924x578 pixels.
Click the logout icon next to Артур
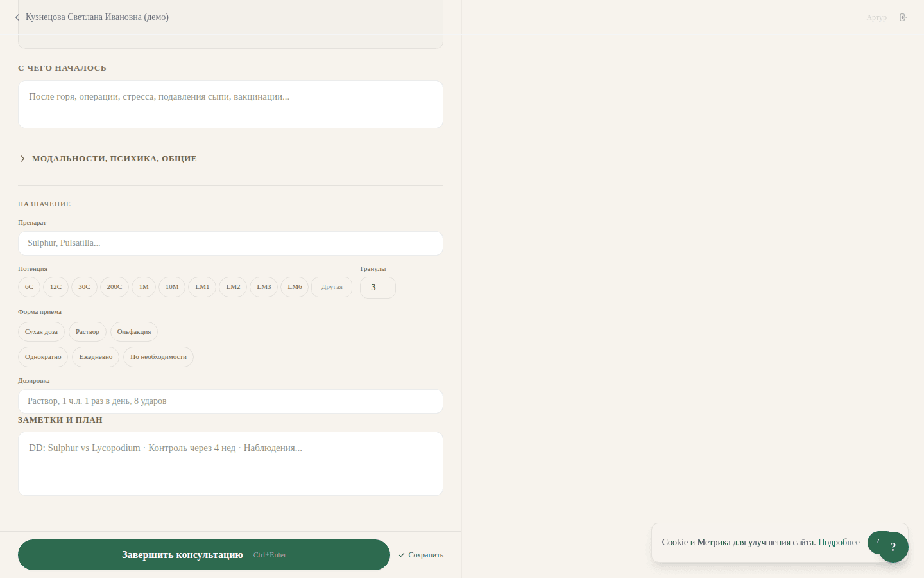click(903, 17)
